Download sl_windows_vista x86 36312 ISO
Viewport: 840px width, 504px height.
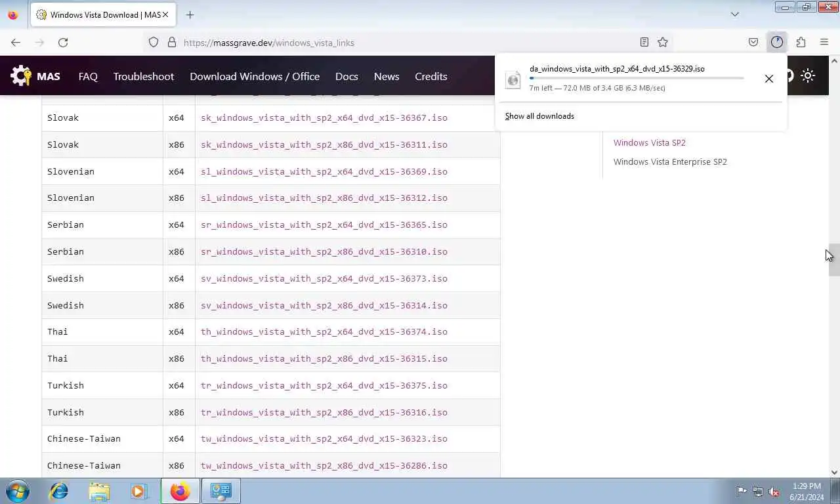pyautogui.click(x=324, y=198)
